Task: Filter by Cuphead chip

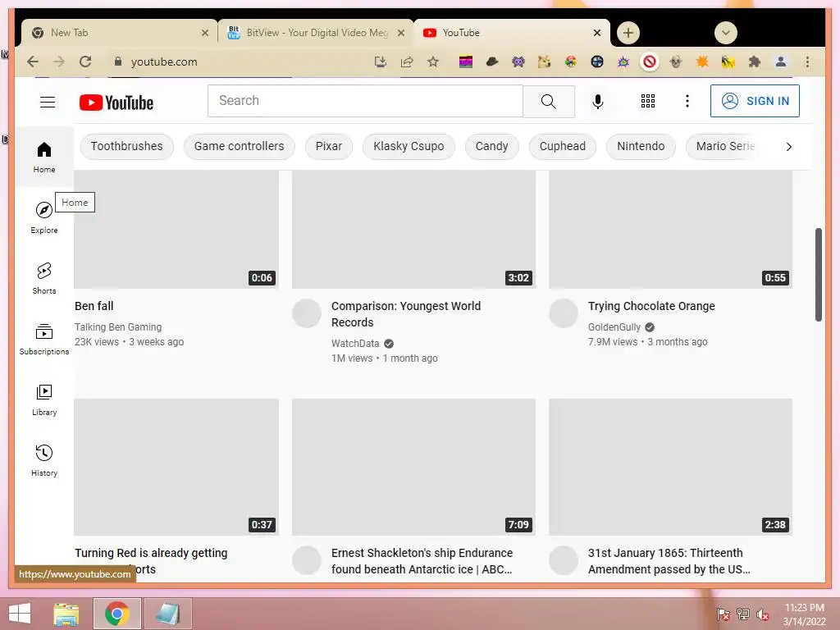Action: [x=563, y=146]
